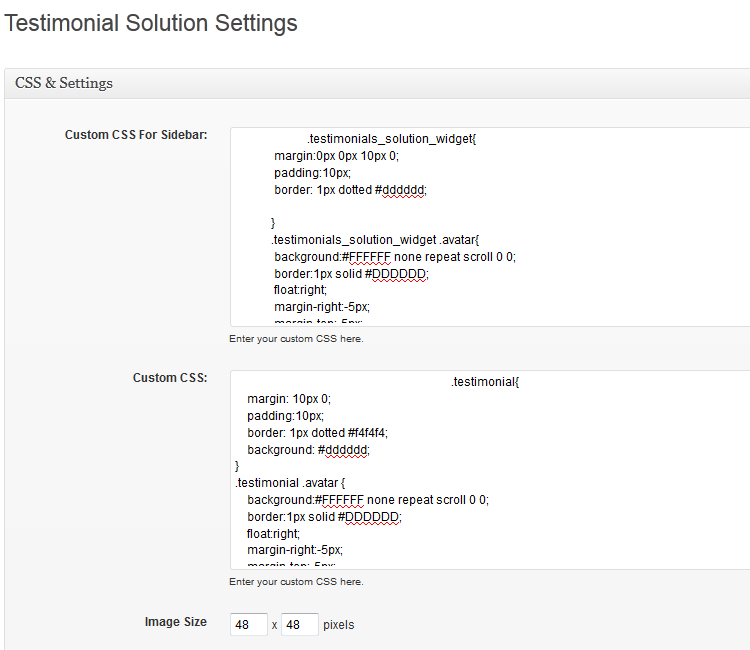750x650 pixels.
Task: Click the Custom CSS For Sidebar label
Action: 136,135
